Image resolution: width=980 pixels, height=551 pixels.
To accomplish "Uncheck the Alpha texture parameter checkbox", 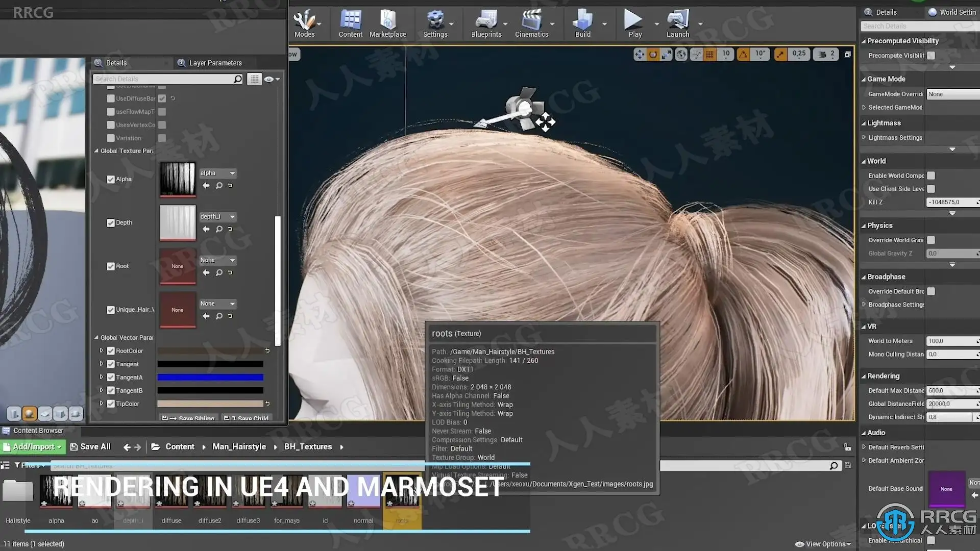I will coord(110,180).
